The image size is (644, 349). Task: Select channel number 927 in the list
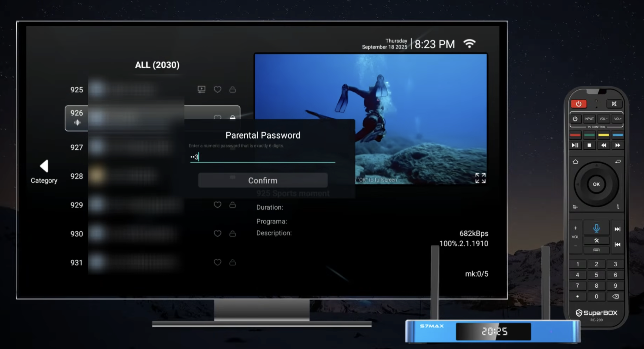point(76,147)
